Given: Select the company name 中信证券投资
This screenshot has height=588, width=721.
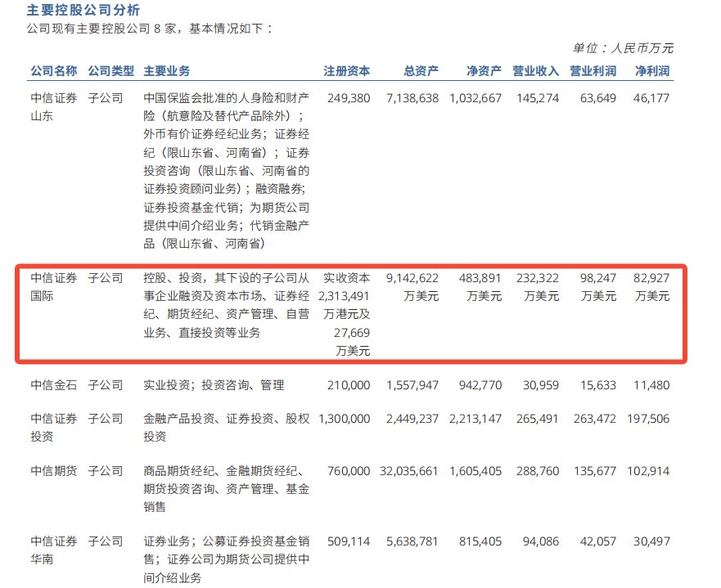Looking at the screenshot, I should click(54, 427).
